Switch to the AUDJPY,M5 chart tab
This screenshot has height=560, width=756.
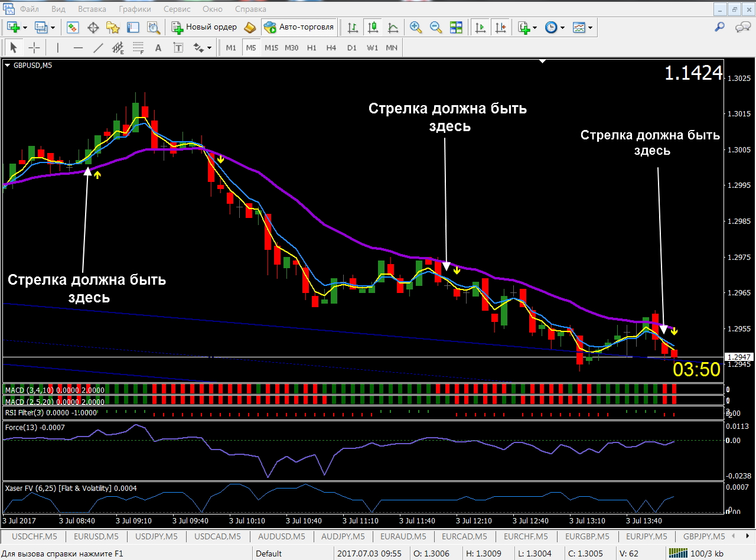pyautogui.click(x=342, y=536)
